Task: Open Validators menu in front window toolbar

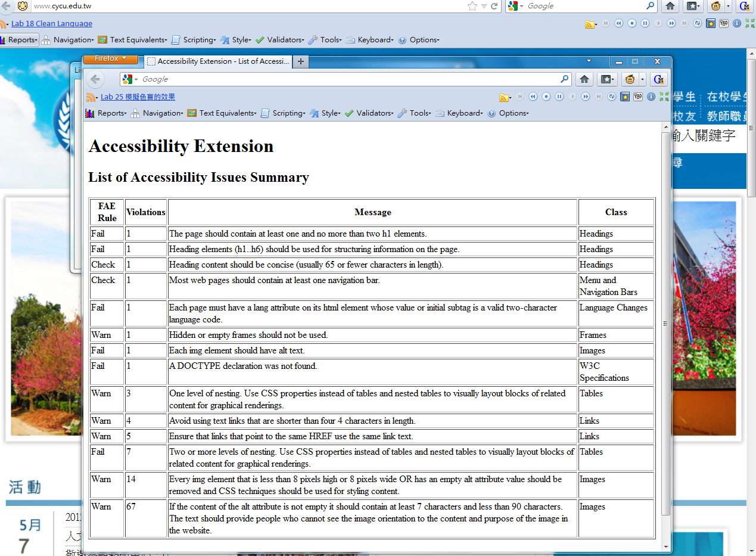Action: point(369,113)
